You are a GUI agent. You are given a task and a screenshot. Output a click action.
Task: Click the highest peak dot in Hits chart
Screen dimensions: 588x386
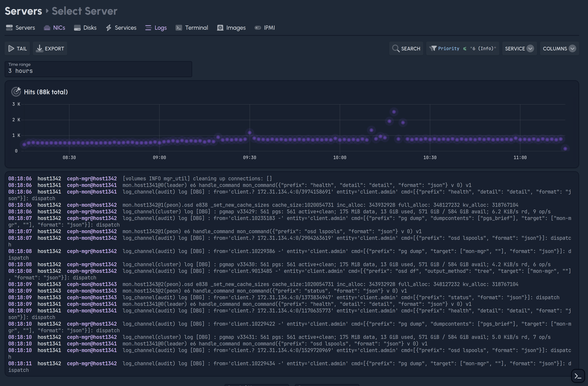(x=394, y=112)
